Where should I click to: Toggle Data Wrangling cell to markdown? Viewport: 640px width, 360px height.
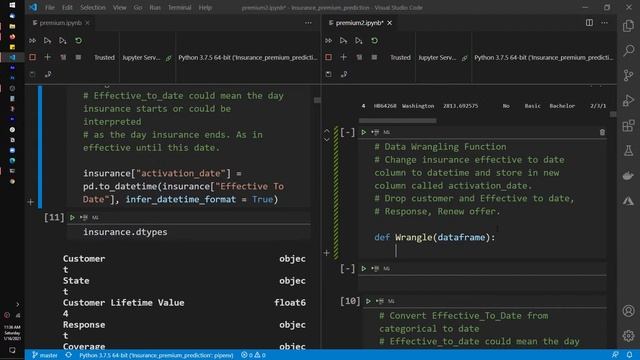pos(387,132)
